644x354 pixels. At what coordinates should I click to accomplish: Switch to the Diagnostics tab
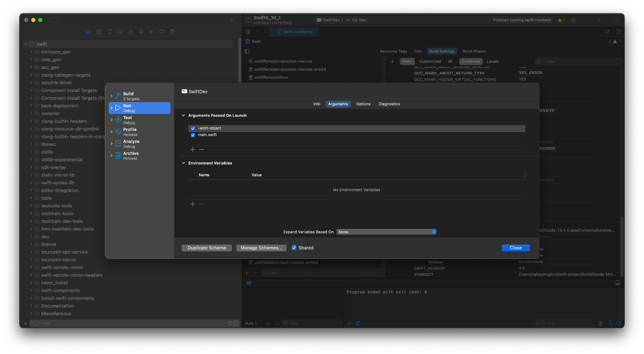click(x=389, y=104)
